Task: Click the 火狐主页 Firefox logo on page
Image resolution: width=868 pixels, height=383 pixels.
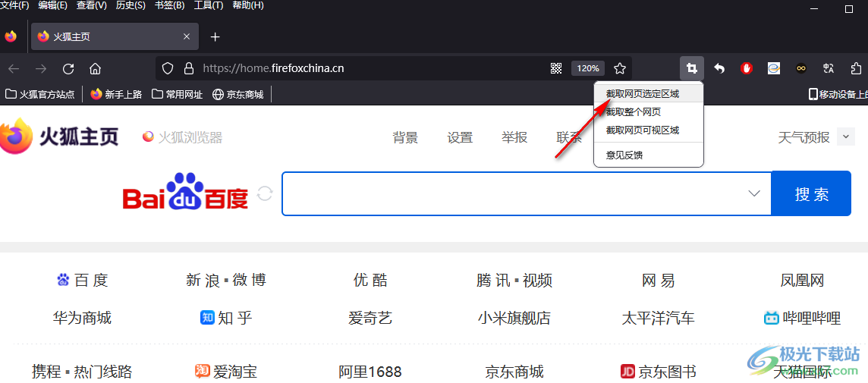Action: [x=59, y=137]
